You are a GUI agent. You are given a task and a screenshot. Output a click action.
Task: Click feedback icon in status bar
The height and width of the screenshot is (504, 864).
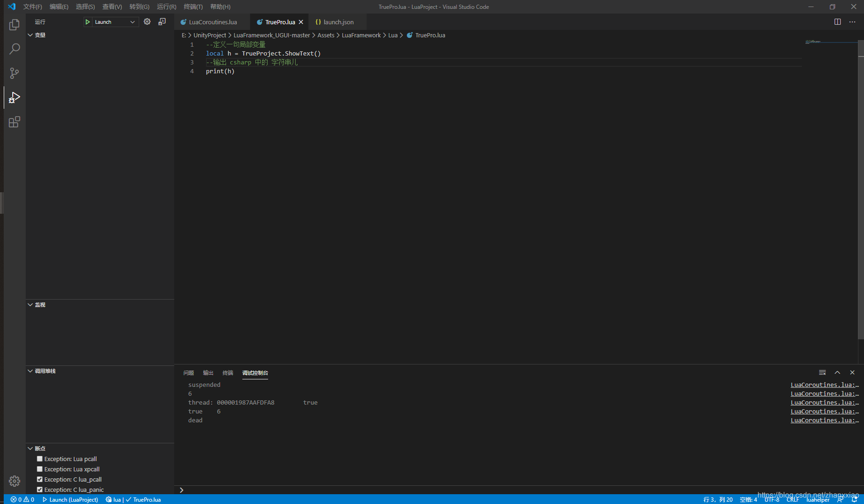point(840,499)
